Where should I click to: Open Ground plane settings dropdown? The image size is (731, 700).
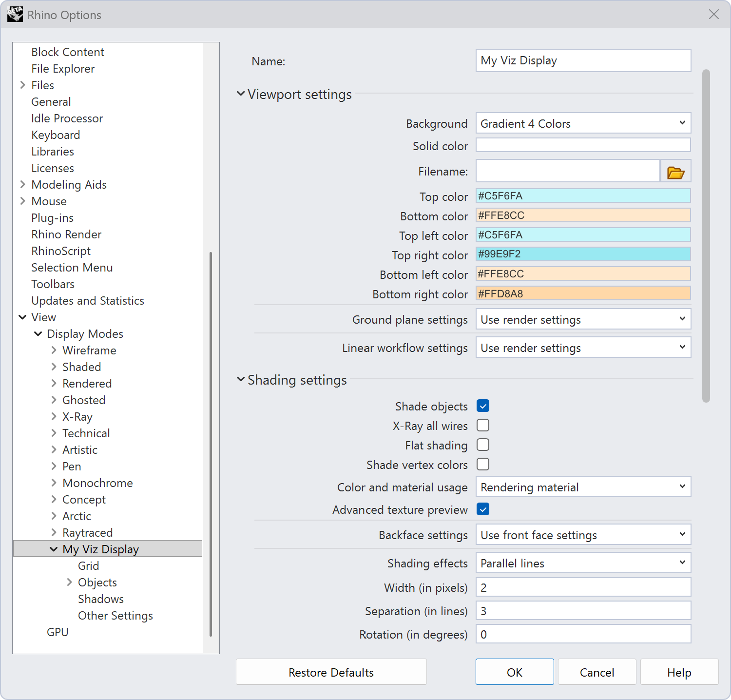point(583,319)
